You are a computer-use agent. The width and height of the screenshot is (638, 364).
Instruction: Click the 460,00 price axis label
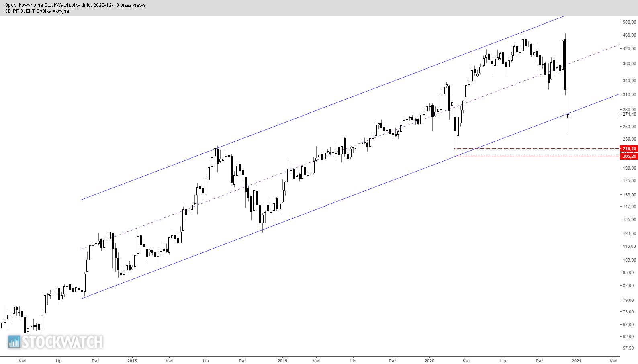(629, 35)
